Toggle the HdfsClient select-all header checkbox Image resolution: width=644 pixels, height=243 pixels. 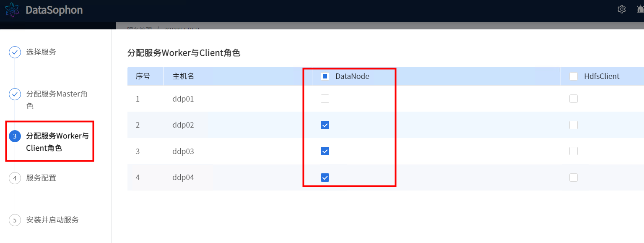[574, 76]
